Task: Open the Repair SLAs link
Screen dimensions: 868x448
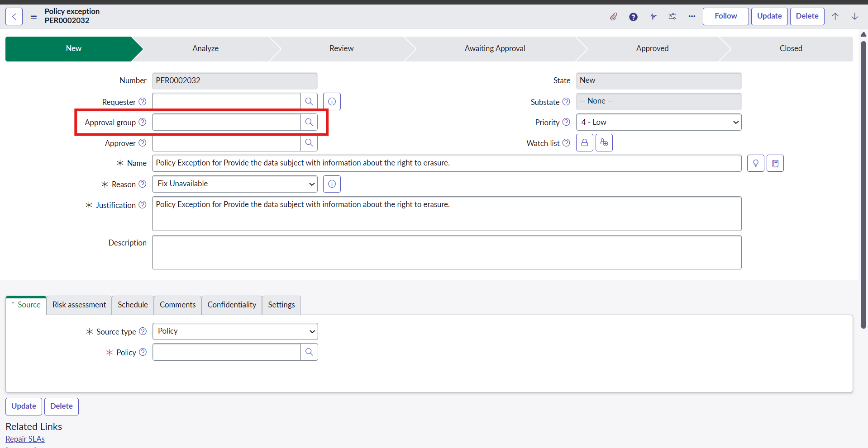Action: [25, 439]
